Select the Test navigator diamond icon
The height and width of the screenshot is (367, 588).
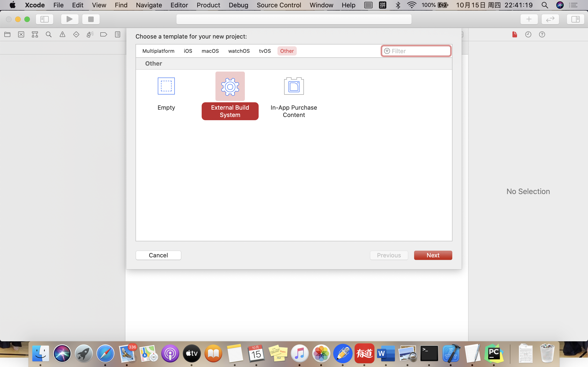[x=76, y=34]
